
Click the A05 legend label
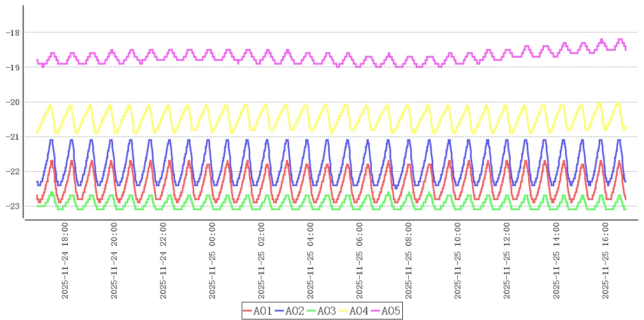391,311
